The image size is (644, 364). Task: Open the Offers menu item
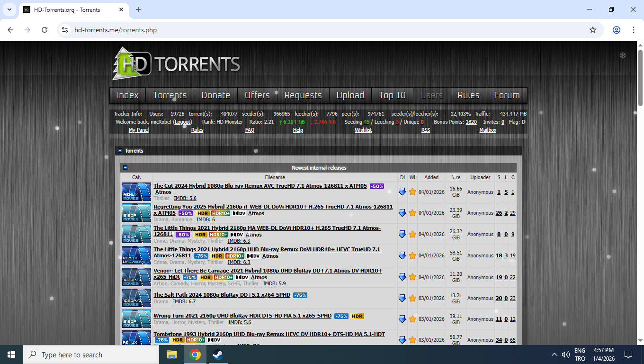coord(257,95)
